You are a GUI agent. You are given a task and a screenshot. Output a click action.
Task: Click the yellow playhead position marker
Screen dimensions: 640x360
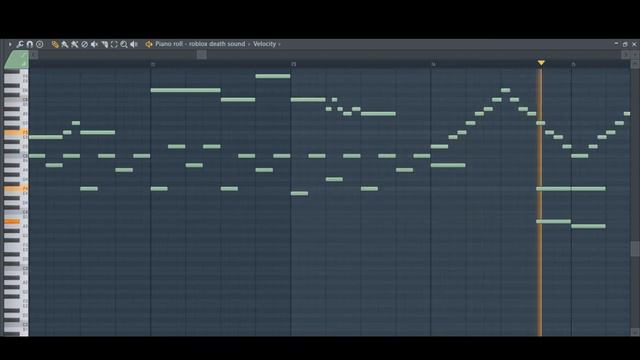click(x=541, y=63)
